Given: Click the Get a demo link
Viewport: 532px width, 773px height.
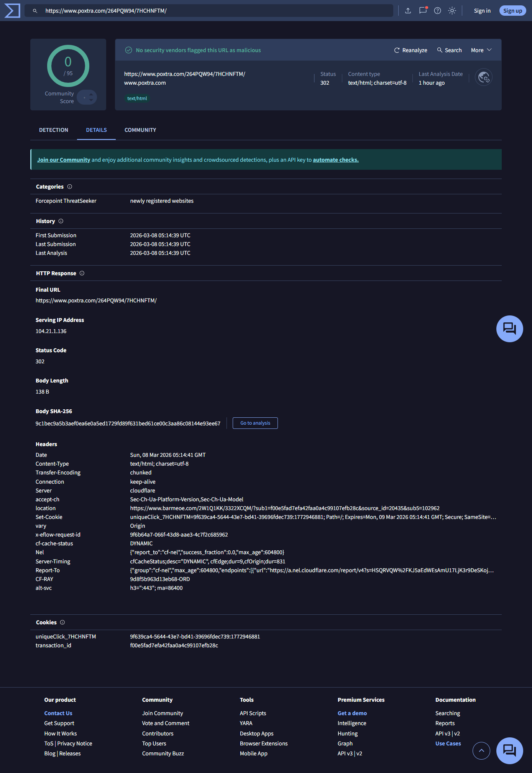Looking at the screenshot, I should click(x=352, y=713).
